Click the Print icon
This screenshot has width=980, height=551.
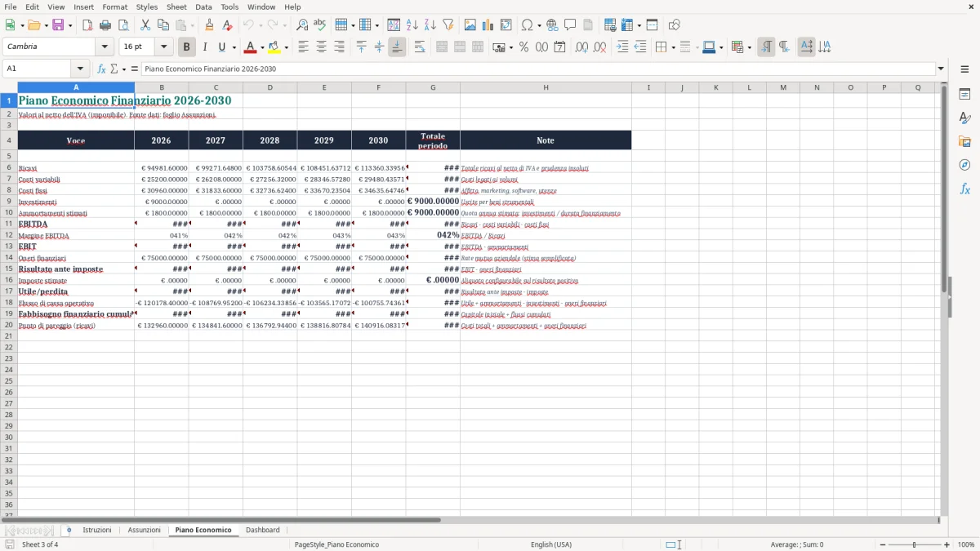tap(105, 25)
